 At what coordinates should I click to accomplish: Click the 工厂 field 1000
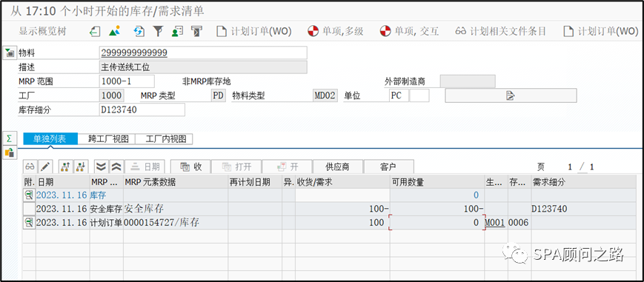pyautogui.click(x=111, y=95)
